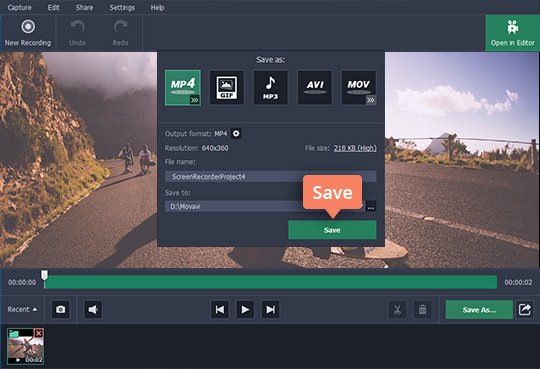Take a snapshot with the camera icon
This screenshot has height=369, width=540.
61,309
